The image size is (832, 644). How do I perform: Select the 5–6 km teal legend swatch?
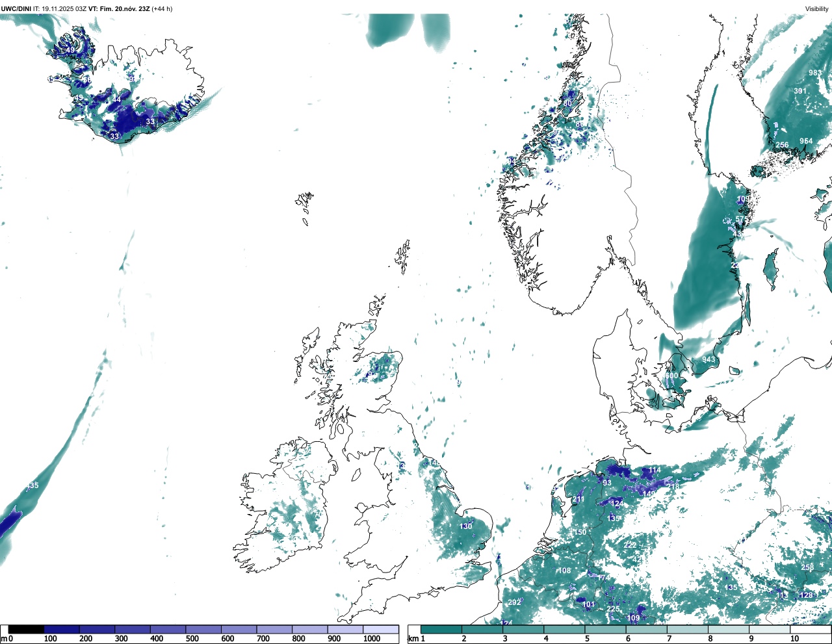(605, 629)
